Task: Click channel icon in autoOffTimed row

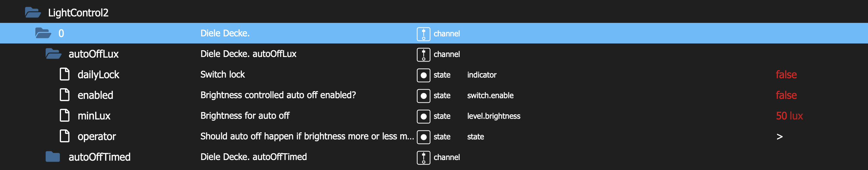Action: [x=424, y=157]
